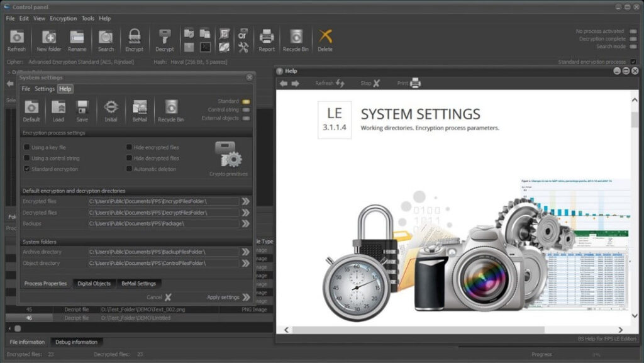This screenshot has width=644, height=363.
Task: Open the Tools menu
Action: point(88,18)
